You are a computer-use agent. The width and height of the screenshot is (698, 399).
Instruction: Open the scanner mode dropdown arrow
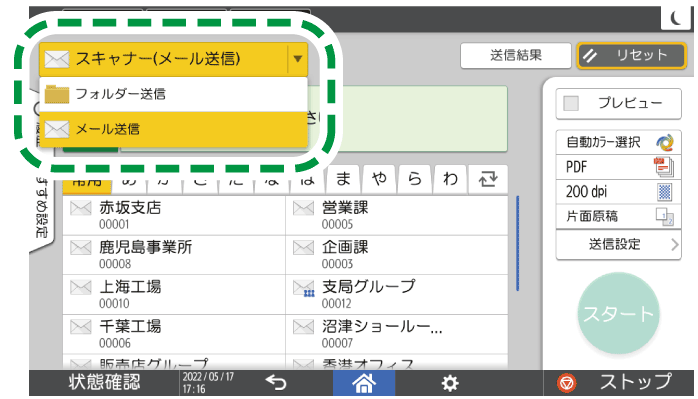(x=298, y=59)
